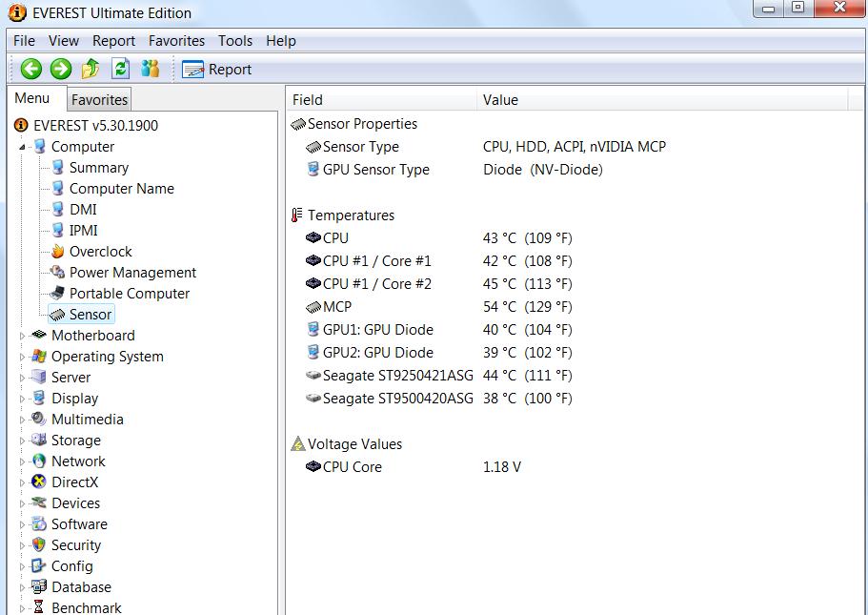Click the green Forward arrow toolbar icon
This screenshot has height=615, width=868.
coord(60,69)
